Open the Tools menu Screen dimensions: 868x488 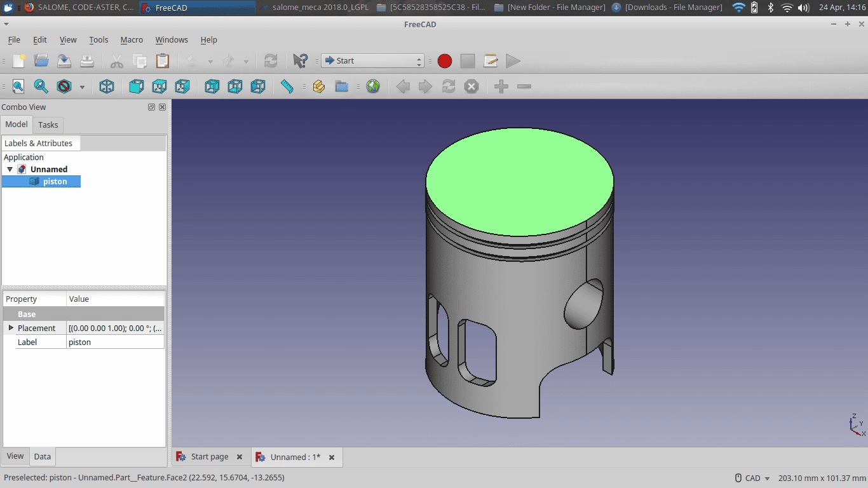coord(98,39)
